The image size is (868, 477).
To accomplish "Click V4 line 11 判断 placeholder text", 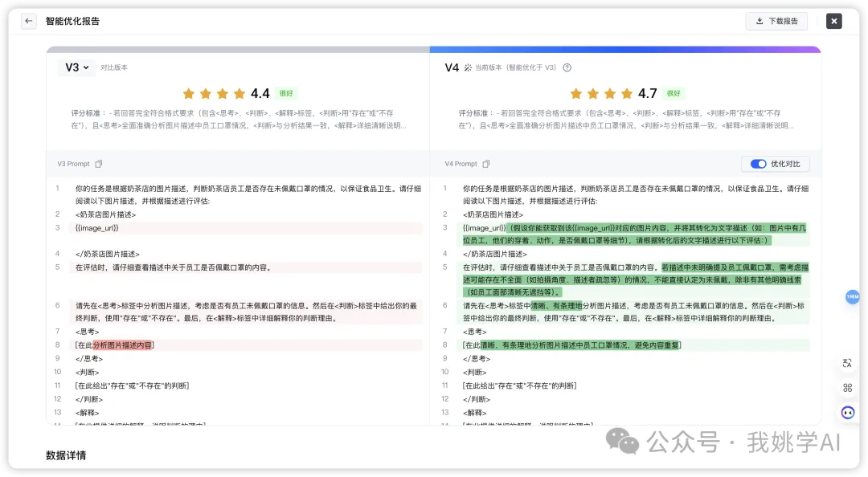I will pyautogui.click(x=520, y=385).
